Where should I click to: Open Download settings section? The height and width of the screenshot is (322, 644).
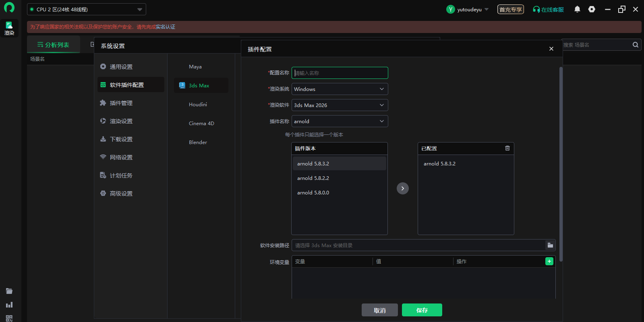[131, 139]
